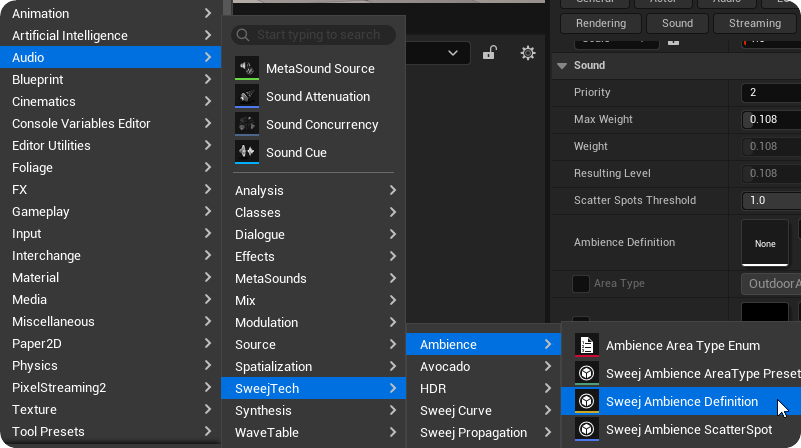Open the Material submenu

[110, 277]
